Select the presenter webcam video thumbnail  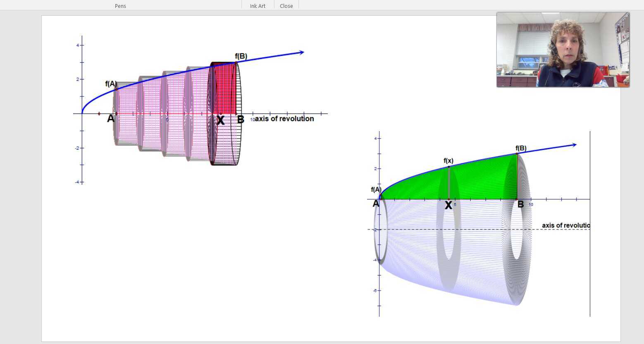[x=563, y=50]
